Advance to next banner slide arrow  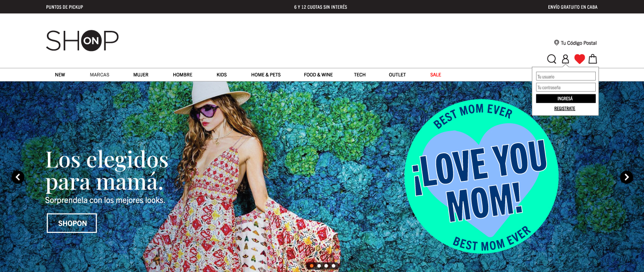(x=627, y=177)
